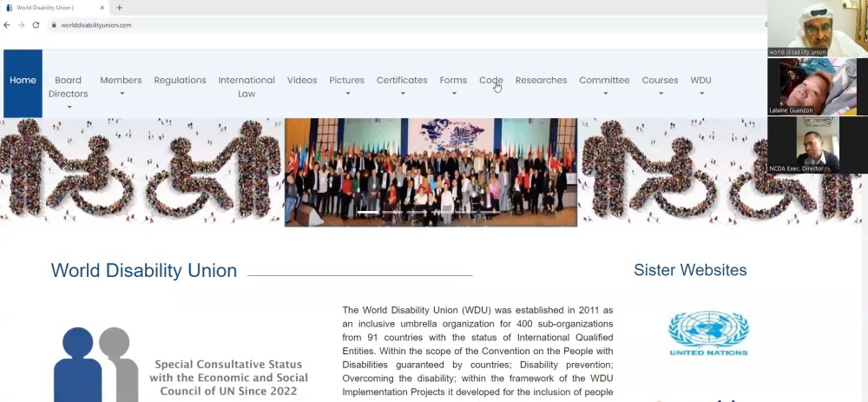Expand the Board Directors dropdown arrow
This screenshot has height=402, width=868.
[x=69, y=107]
